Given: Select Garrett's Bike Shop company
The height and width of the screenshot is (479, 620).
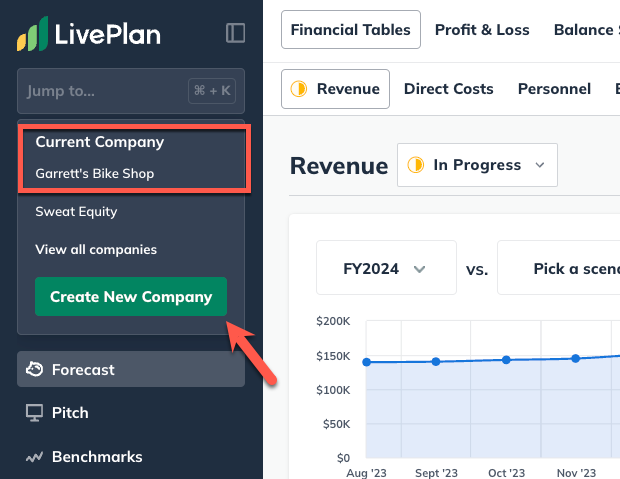Looking at the screenshot, I should pyautogui.click(x=95, y=173).
